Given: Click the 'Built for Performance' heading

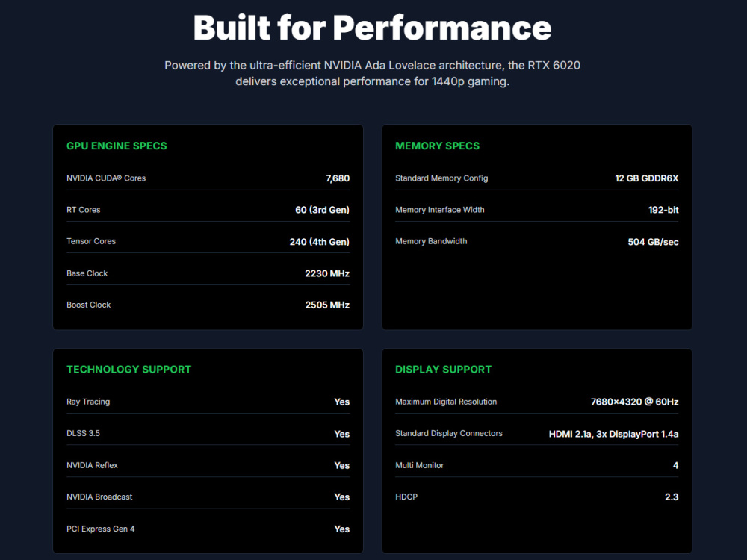Looking at the screenshot, I should pos(372,28).
